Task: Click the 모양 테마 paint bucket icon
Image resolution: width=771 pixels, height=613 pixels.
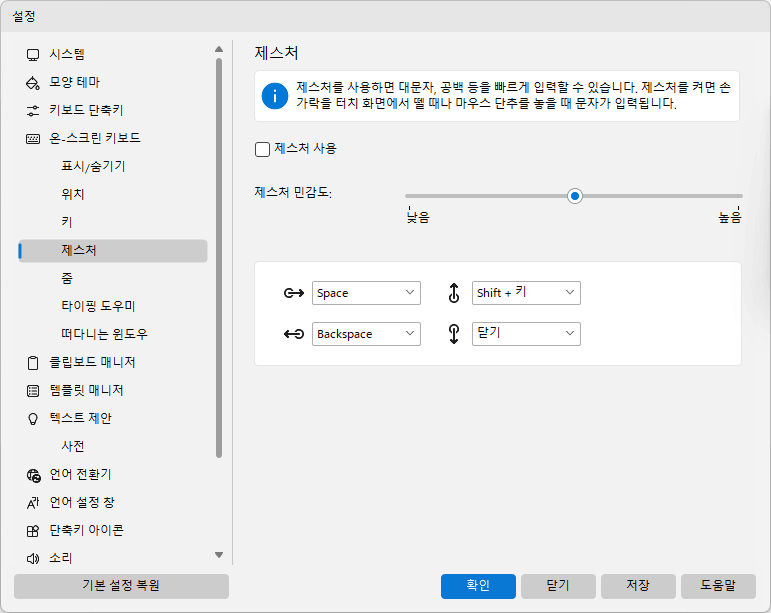Action: [33, 83]
